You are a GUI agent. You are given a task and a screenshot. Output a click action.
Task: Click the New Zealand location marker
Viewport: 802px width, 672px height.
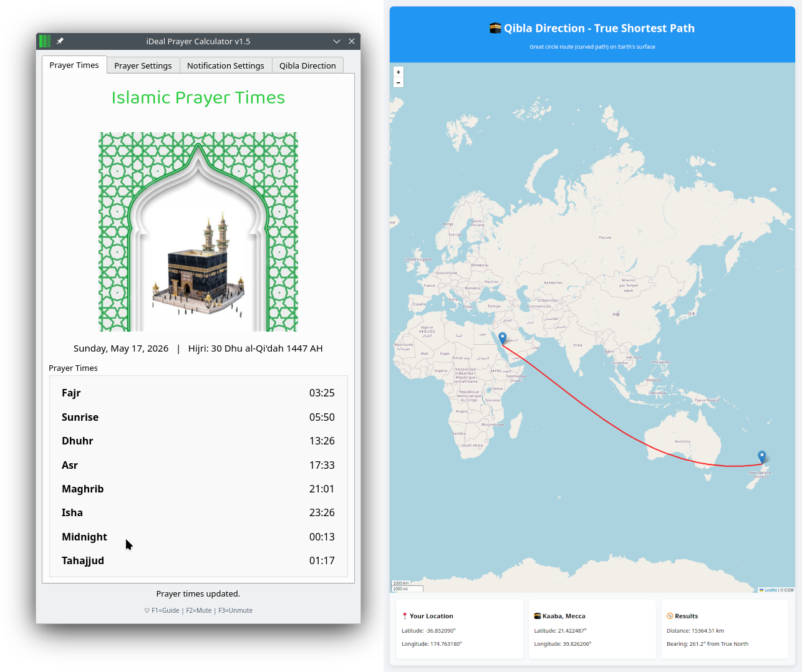tap(761, 457)
